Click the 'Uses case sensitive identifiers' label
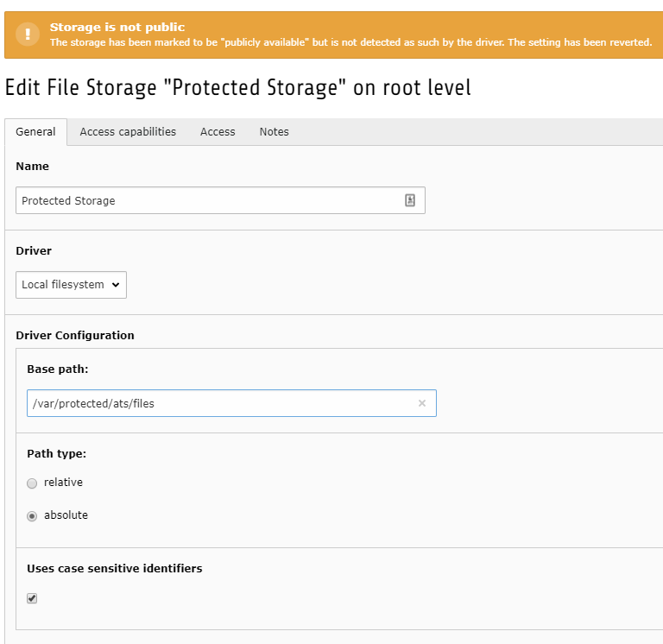663x644 pixels. (115, 568)
